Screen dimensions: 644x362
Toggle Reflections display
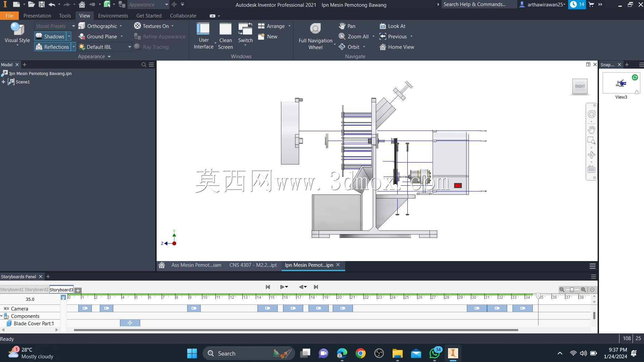tap(52, 47)
